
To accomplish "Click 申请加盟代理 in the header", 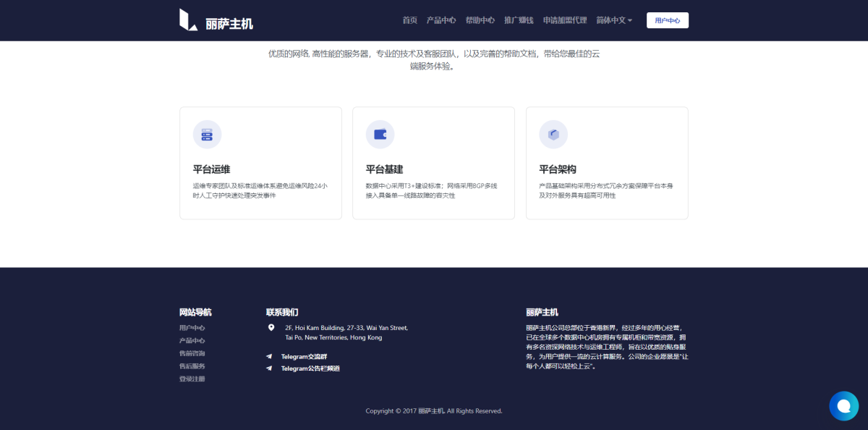I will coord(565,20).
